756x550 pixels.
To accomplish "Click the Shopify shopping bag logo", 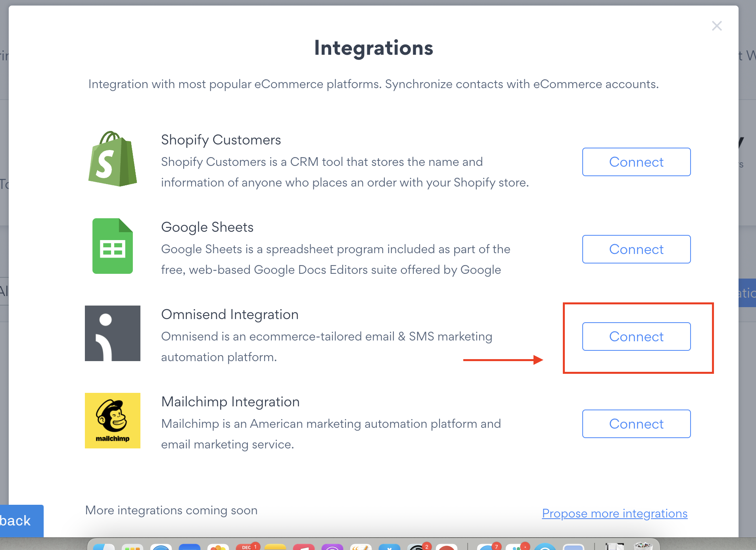I will click(113, 159).
